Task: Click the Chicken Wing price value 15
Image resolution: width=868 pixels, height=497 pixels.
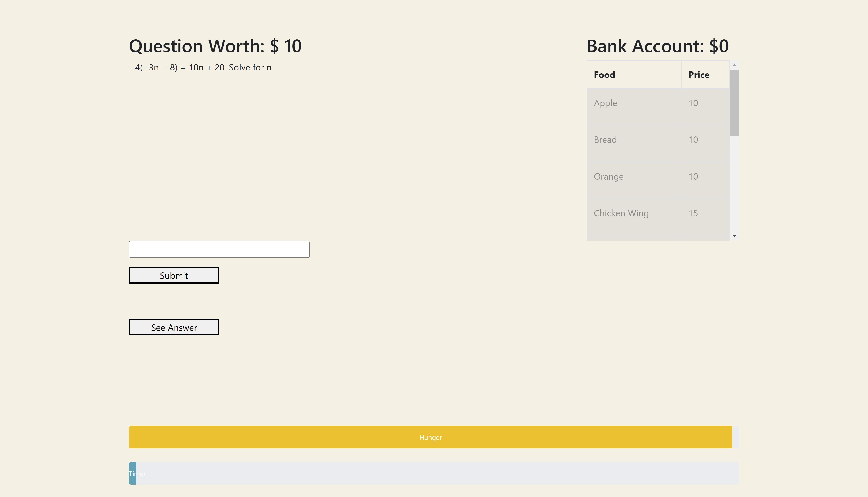Action: point(693,213)
